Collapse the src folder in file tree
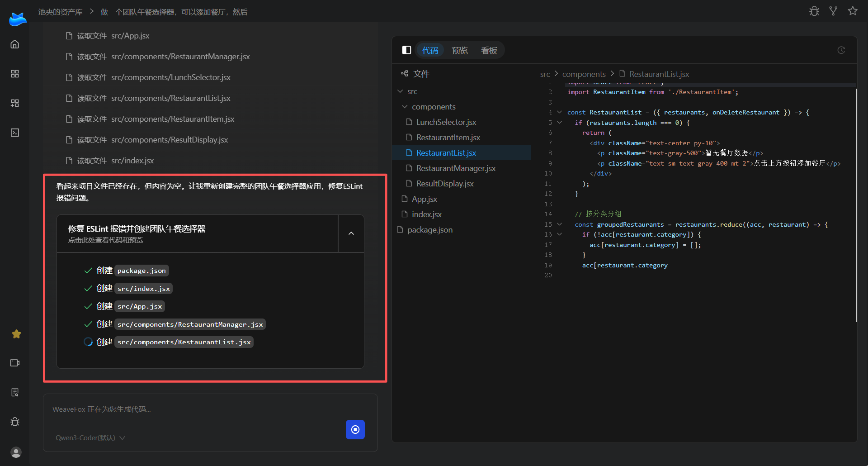The width and height of the screenshot is (868, 466). (400, 91)
